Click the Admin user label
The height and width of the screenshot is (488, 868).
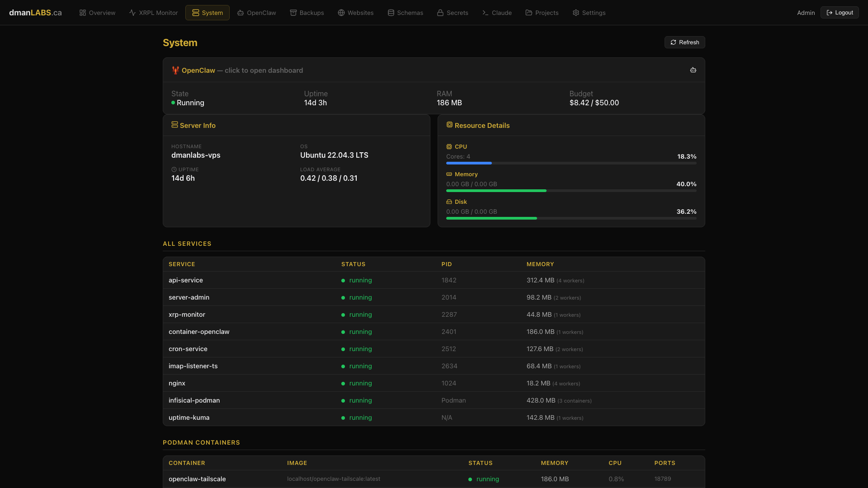point(806,13)
